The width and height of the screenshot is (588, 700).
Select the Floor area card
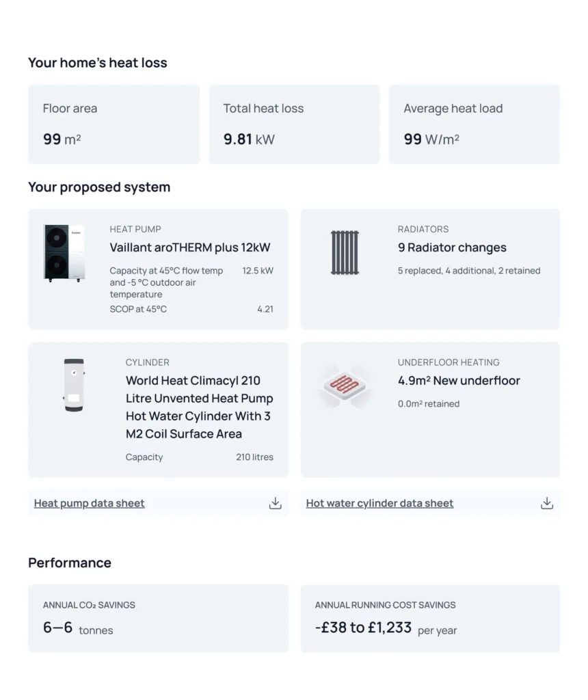[113, 124]
